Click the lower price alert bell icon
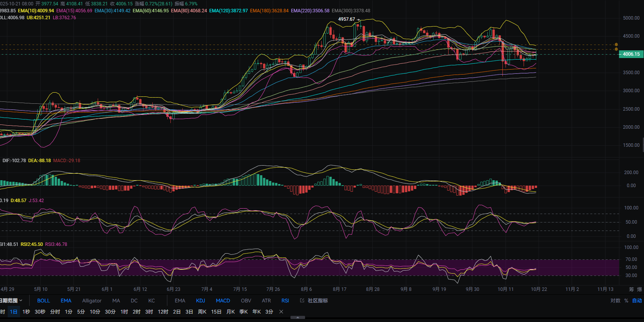Viewport: 644px width, 322px height. 616,49
